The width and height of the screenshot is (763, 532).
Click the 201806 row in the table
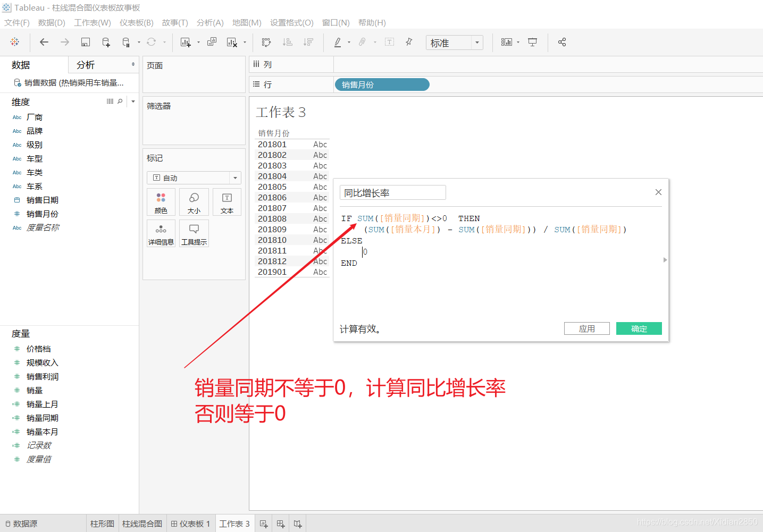[x=292, y=197]
